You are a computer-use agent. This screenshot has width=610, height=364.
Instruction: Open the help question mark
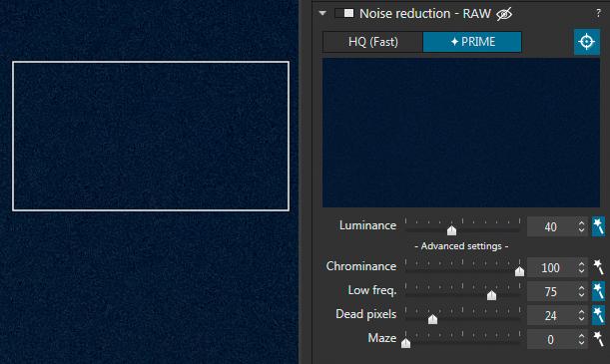598,13
